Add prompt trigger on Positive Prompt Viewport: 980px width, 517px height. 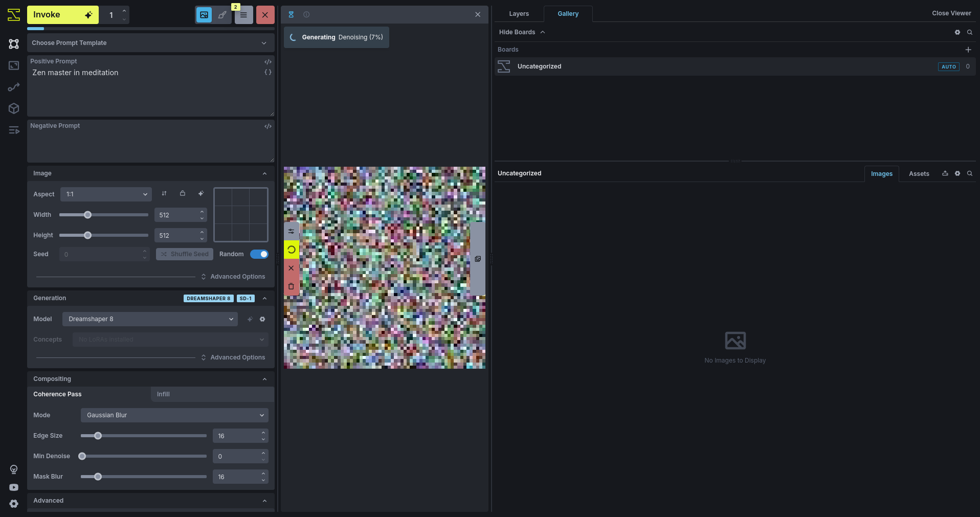pos(268,62)
